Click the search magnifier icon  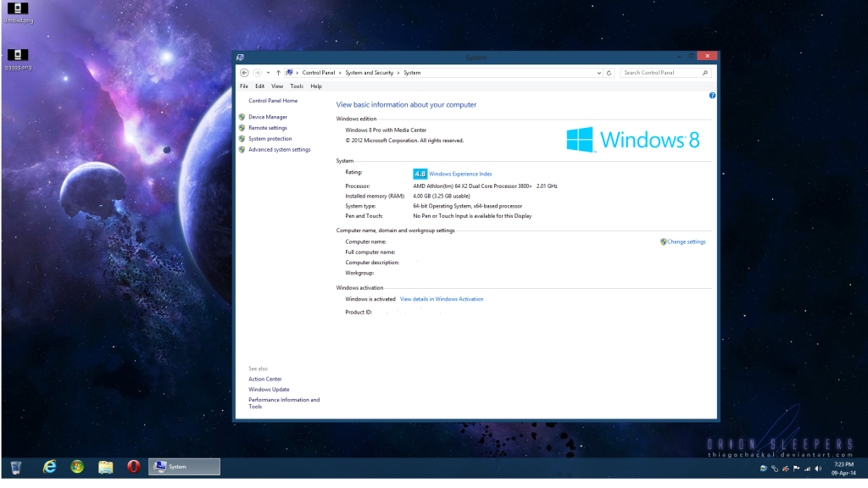click(x=704, y=73)
